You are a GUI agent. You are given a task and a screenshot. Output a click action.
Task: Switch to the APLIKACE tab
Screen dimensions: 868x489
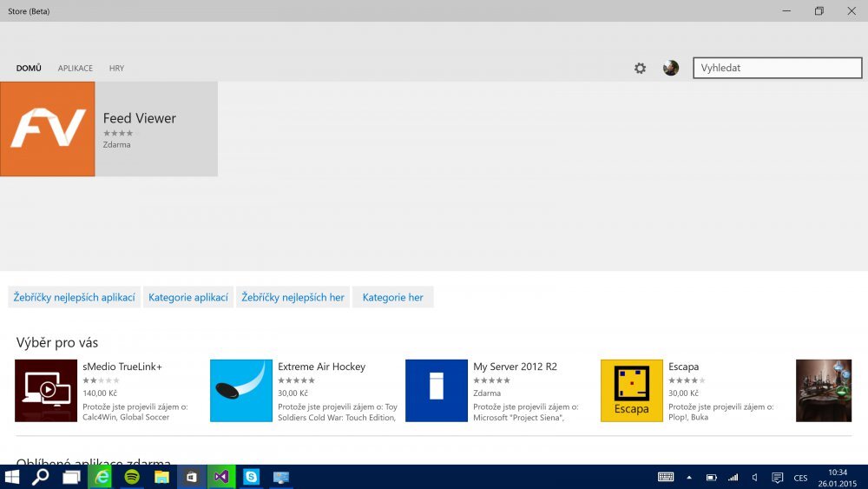click(x=76, y=68)
